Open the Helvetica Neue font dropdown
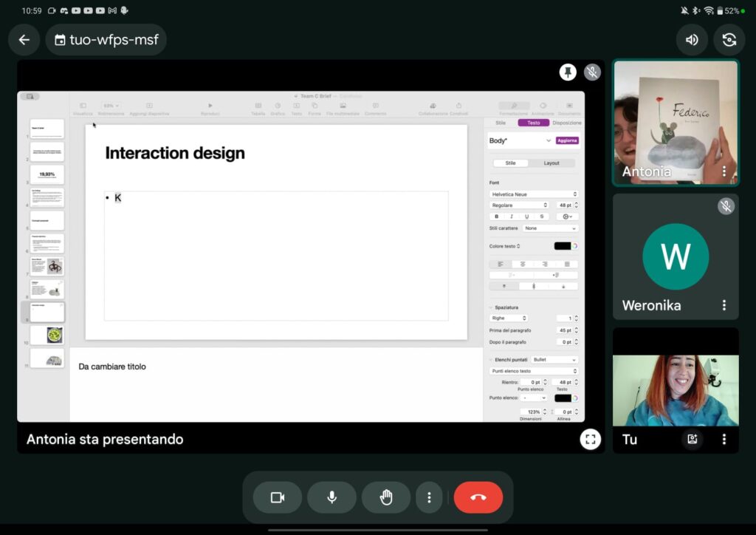756x535 pixels. [533, 194]
